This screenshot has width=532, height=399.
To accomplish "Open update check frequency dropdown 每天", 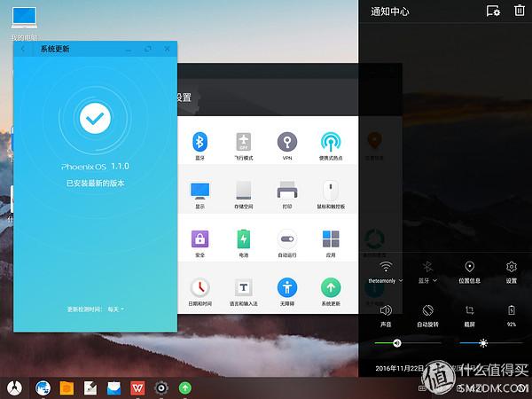I will point(115,309).
